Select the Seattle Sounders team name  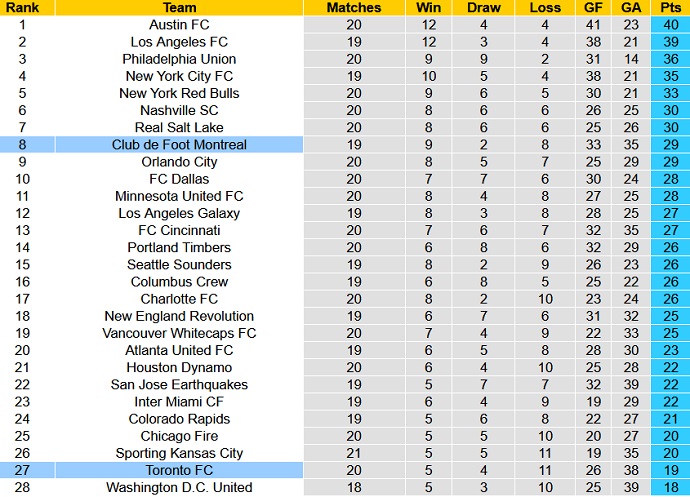point(179,265)
